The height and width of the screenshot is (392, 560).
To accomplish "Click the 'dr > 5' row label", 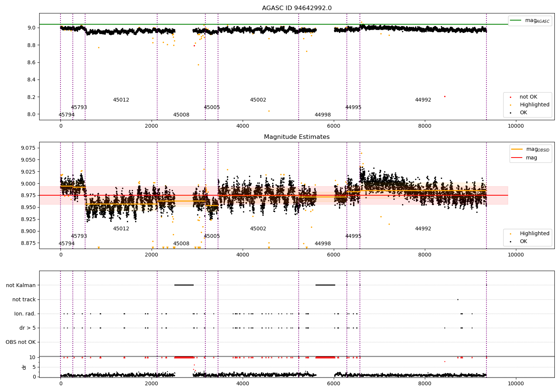I will 28,328.
